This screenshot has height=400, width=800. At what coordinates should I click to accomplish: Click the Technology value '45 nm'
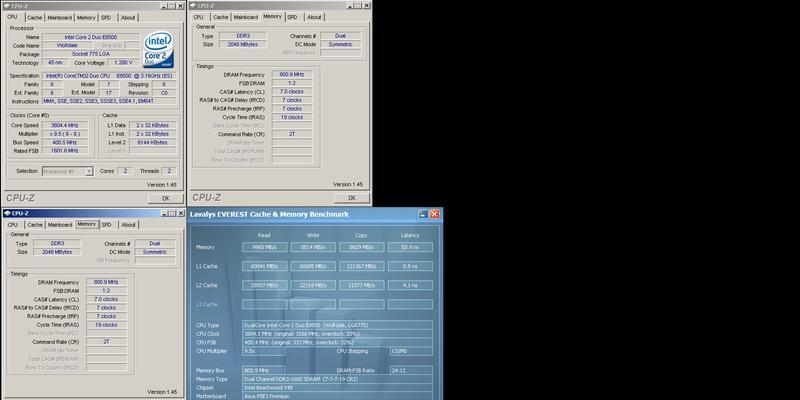[55, 63]
